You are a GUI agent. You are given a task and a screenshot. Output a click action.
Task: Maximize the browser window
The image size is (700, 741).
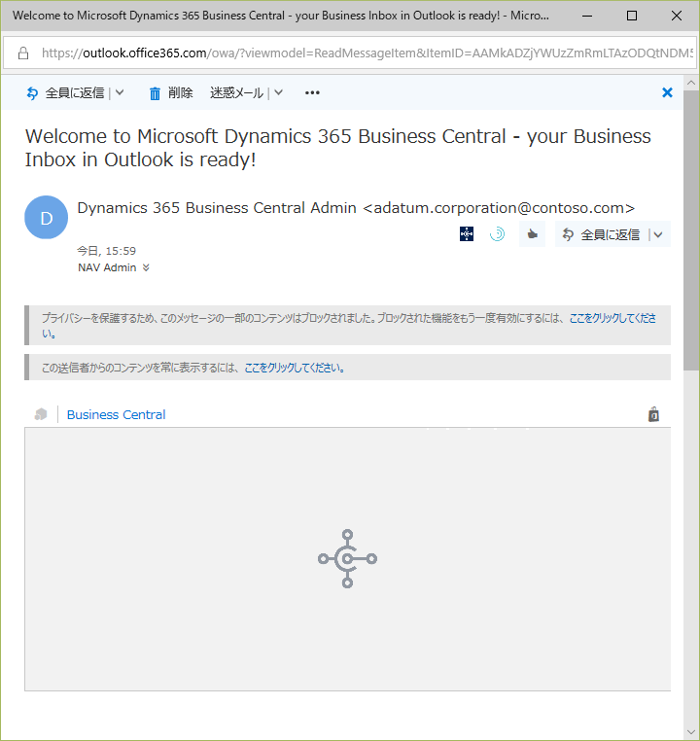(632, 16)
